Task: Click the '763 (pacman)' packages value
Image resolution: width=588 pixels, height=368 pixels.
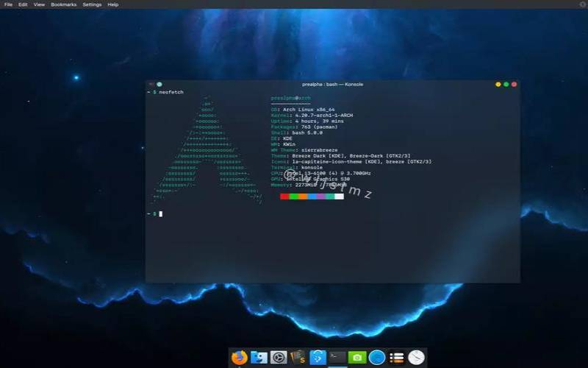Action: 320,127
